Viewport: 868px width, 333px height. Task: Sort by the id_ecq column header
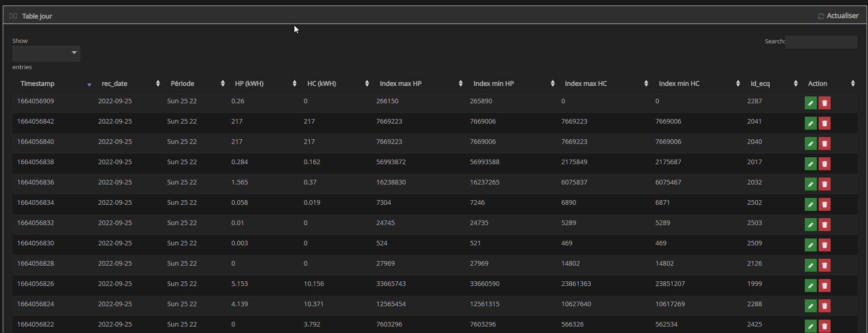click(x=760, y=83)
